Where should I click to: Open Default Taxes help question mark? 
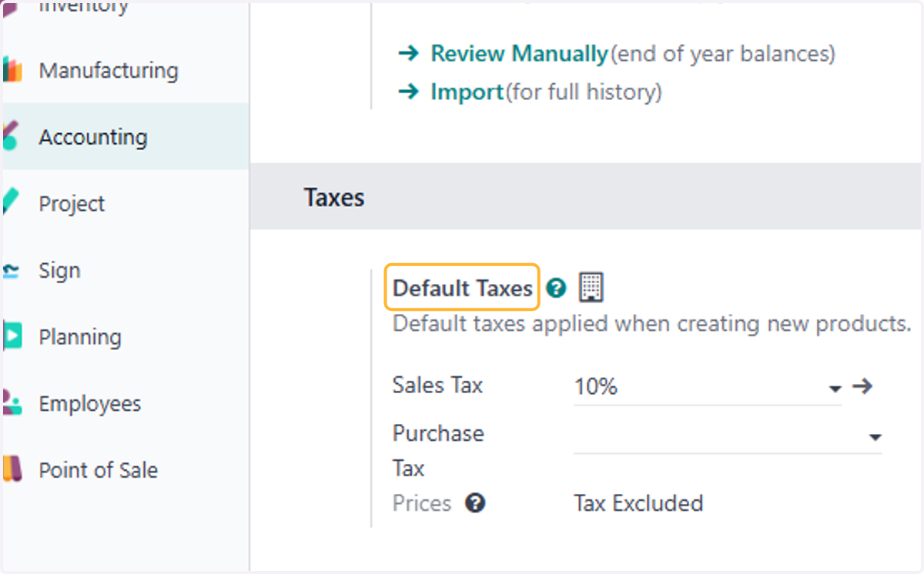click(556, 289)
